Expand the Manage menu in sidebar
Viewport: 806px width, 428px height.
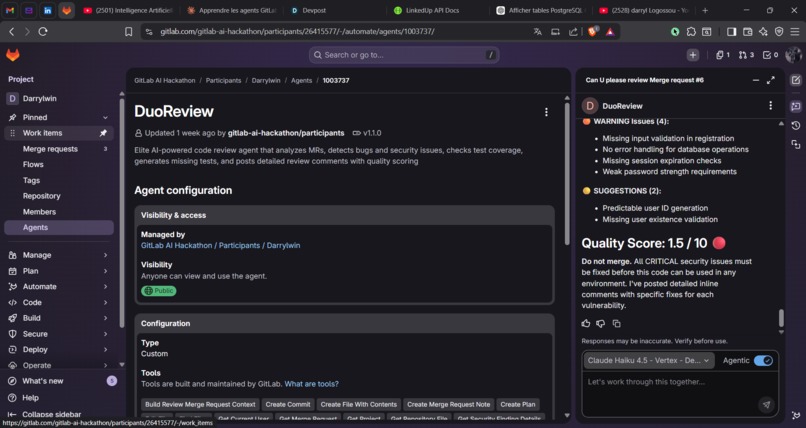coord(59,255)
